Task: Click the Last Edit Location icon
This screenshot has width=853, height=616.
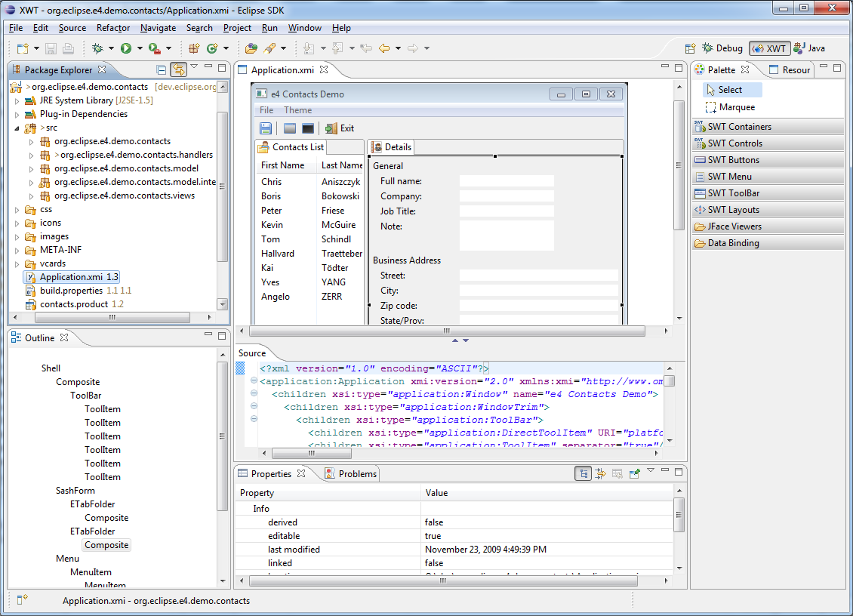Action: coord(366,48)
